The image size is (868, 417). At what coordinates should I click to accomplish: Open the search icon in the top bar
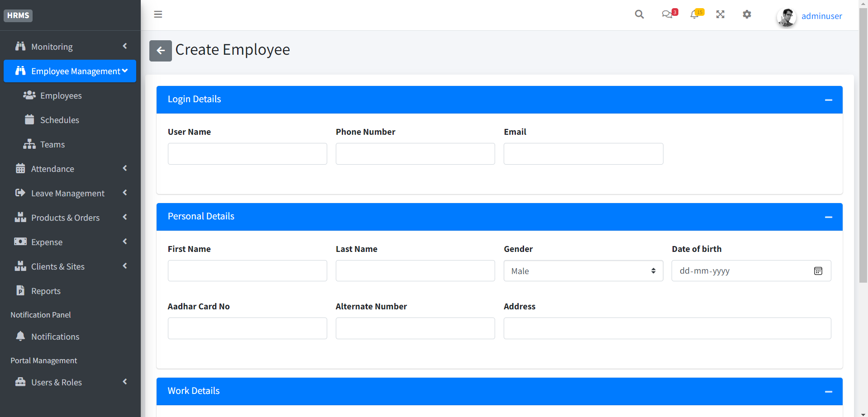coord(639,14)
